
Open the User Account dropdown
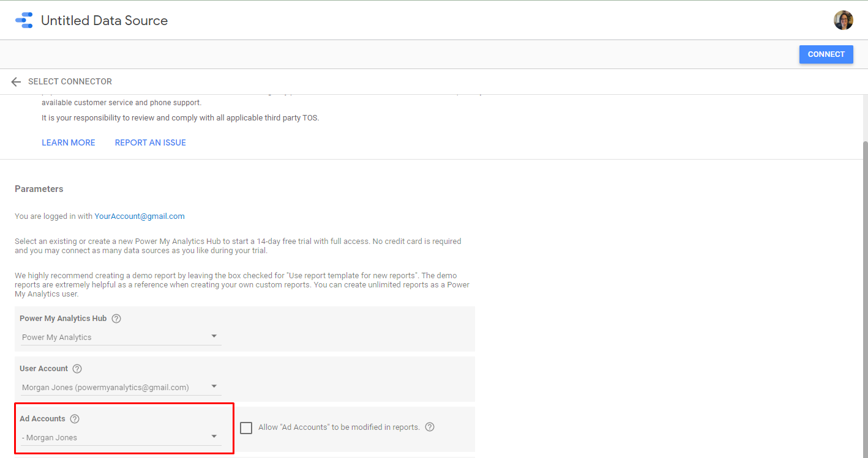tap(121, 387)
